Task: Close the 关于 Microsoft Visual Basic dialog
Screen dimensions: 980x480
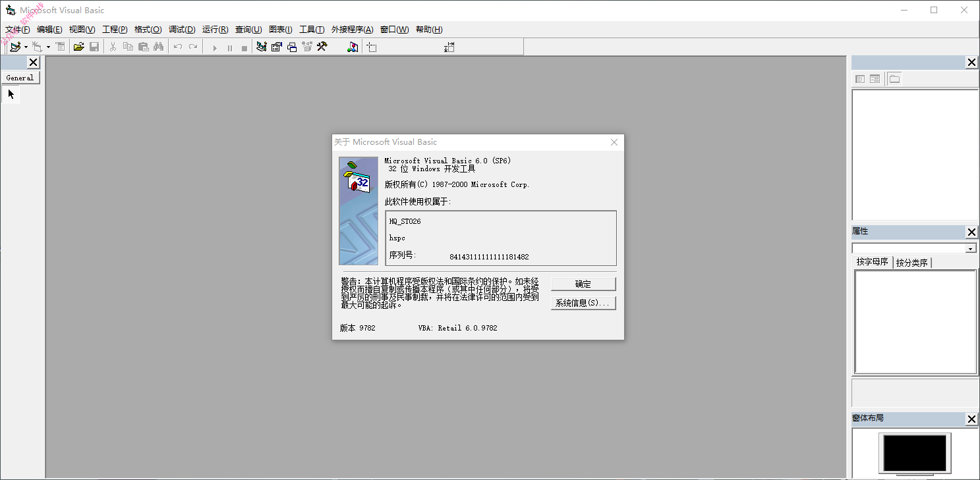Action: tap(614, 142)
